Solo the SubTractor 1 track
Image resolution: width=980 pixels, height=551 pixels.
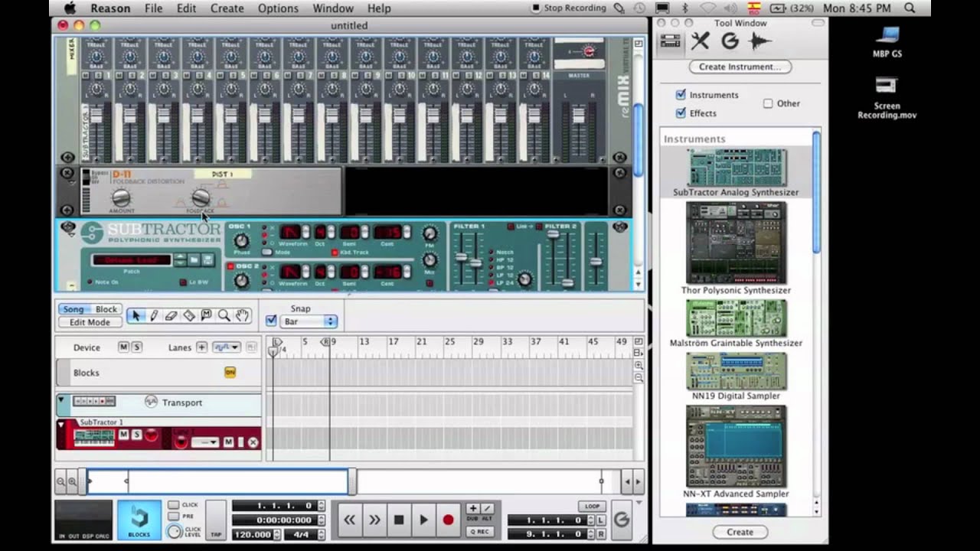tap(136, 435)
